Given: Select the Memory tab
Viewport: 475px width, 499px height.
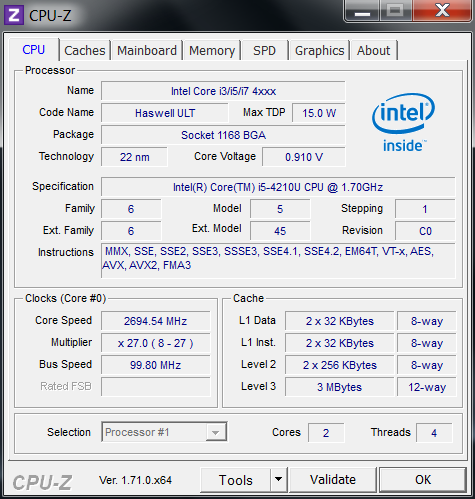Looking at the screenshot, I should [212, 51].
